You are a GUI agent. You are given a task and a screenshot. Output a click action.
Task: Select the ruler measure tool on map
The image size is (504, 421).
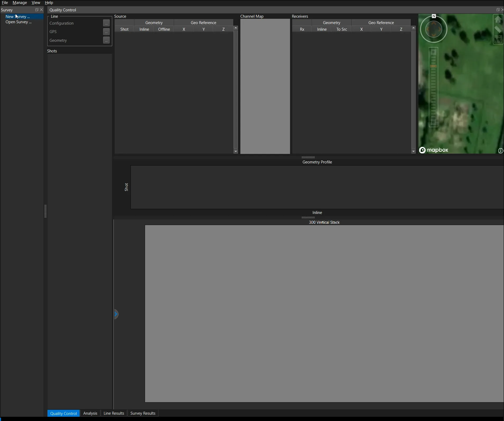coord(498,29)
